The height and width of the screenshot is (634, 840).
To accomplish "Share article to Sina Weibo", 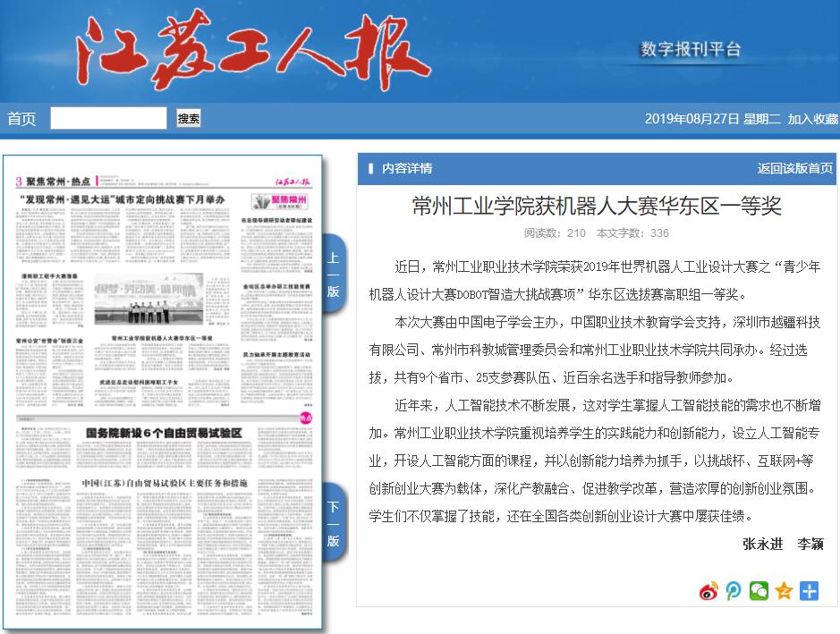I will click(x=708, y=591).
